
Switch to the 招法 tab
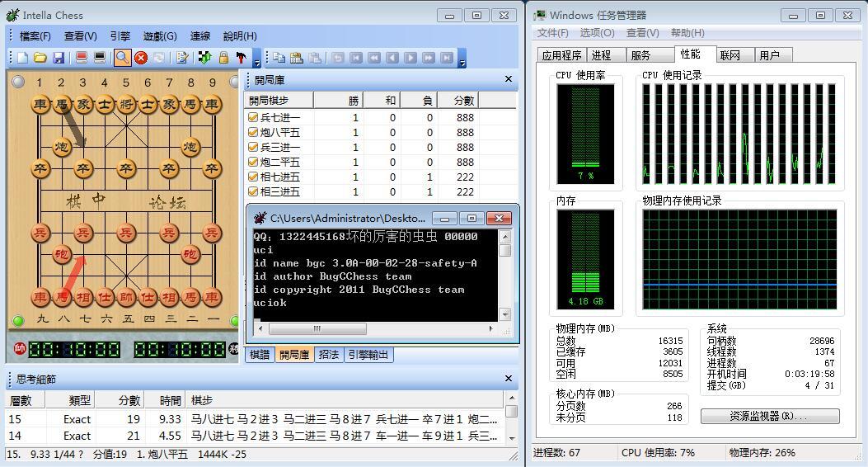[329, 355]
